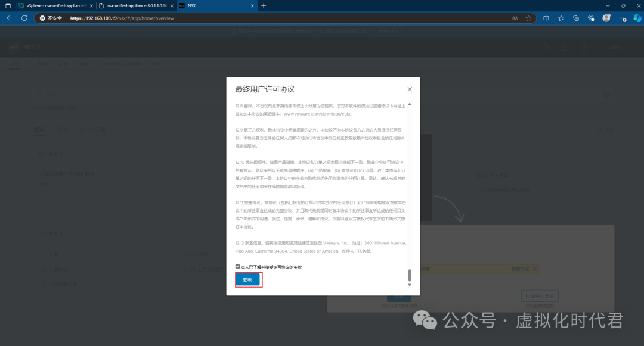
Task: Close the end user license agreement dialog
Action: click(x=410, y=89)
